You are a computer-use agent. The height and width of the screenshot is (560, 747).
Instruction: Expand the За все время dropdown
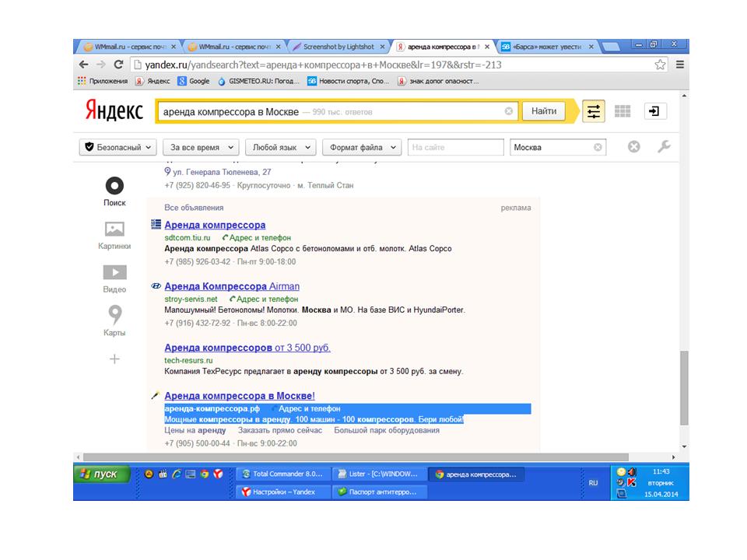point(201,147)
